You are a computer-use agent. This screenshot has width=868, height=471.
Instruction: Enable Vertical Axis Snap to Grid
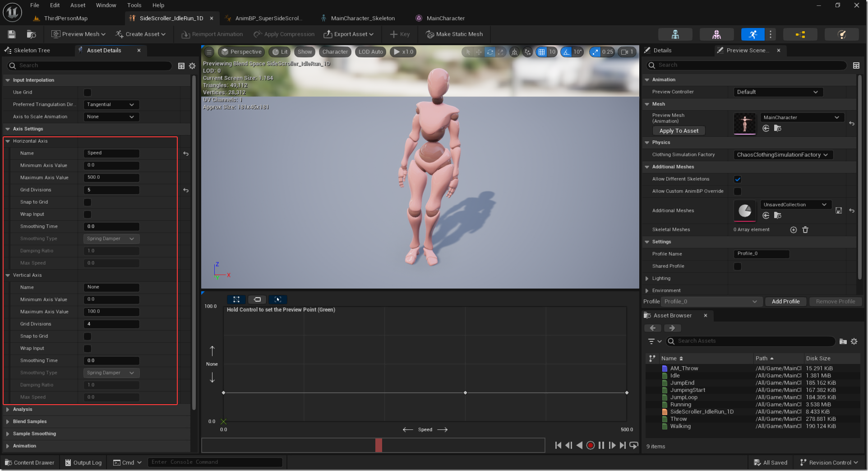(x=88, y=336)
